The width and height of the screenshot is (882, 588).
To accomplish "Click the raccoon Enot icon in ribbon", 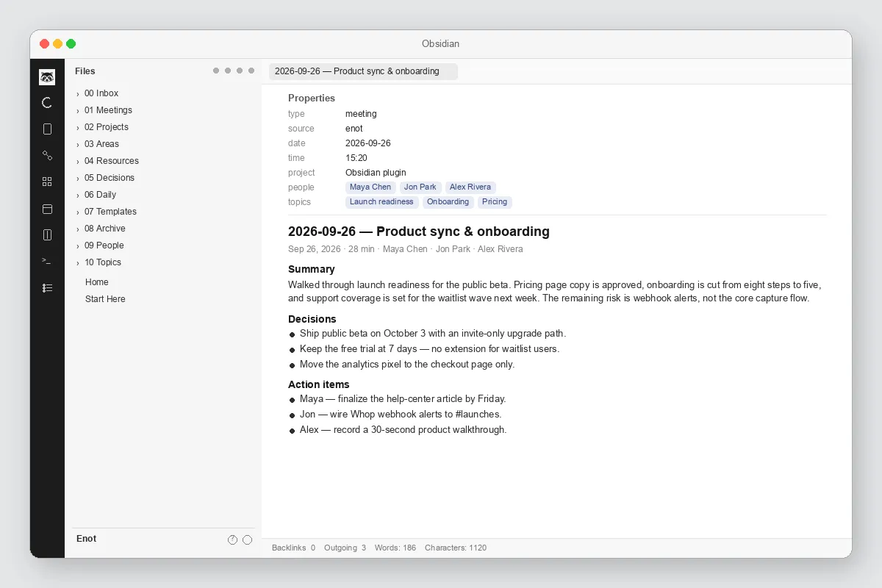I will [x=47, y=76].
